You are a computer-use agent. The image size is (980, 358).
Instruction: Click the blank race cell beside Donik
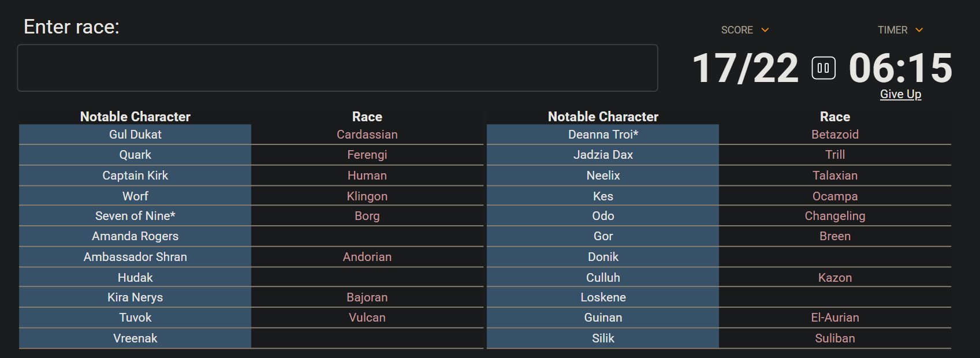(834, 257)
